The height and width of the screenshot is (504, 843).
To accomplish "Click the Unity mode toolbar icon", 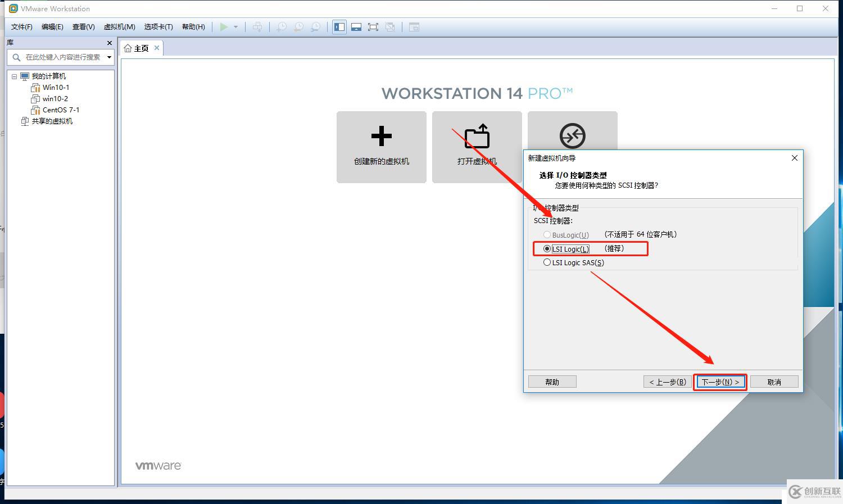I will pos(390,27).
